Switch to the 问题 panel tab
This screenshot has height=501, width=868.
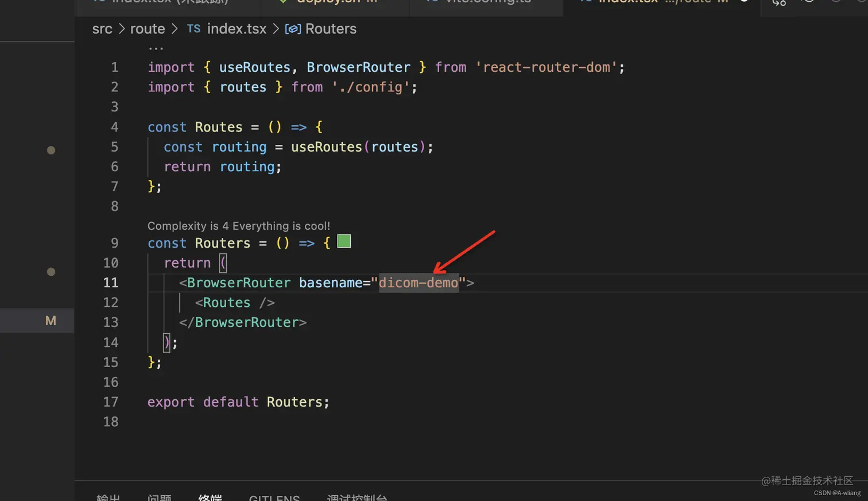159,497
